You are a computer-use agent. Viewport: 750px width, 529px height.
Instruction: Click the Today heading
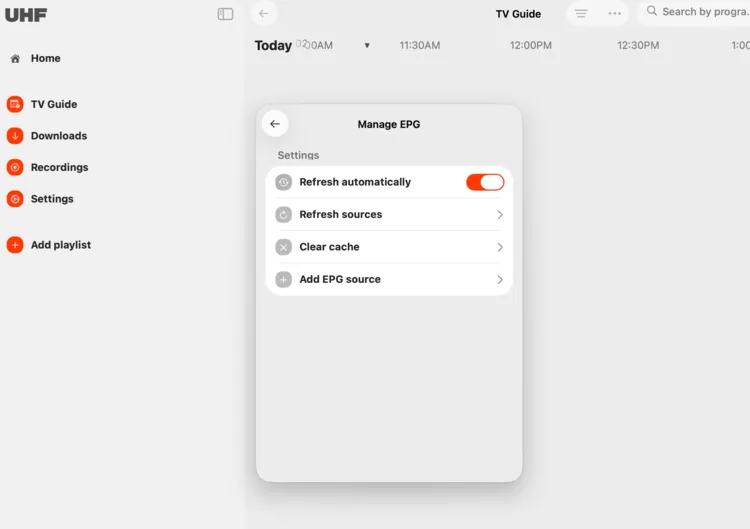point(273,45)
